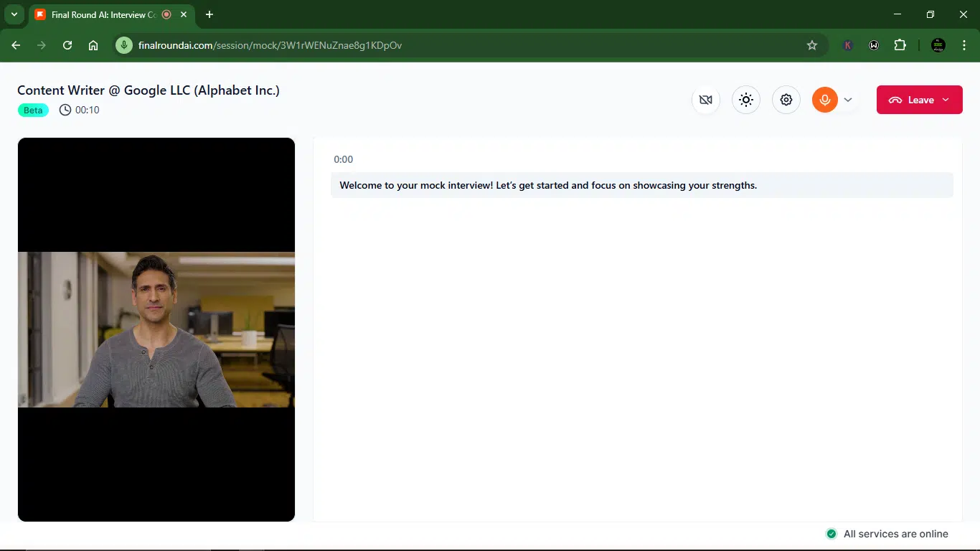Click 'All services are online' status text
980x551 pixels.
pyautogui.click(x=896, y=534)
